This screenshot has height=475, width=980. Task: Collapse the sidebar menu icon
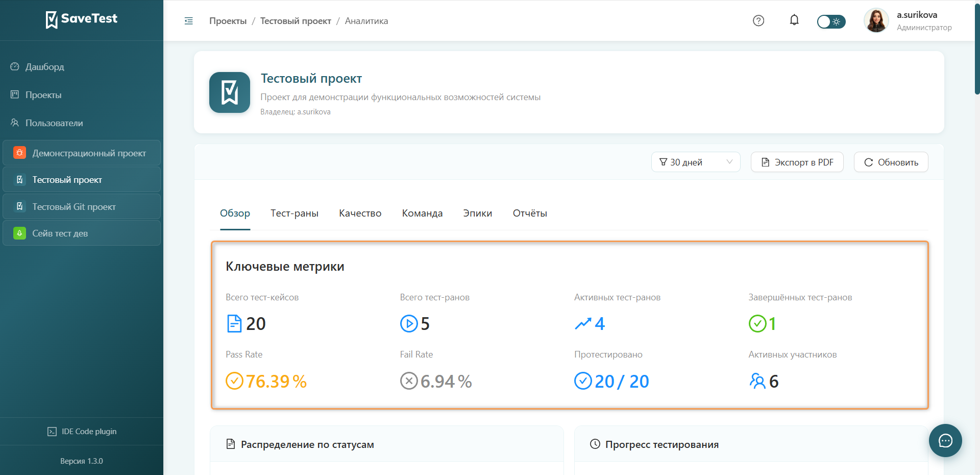click(188, 21)
